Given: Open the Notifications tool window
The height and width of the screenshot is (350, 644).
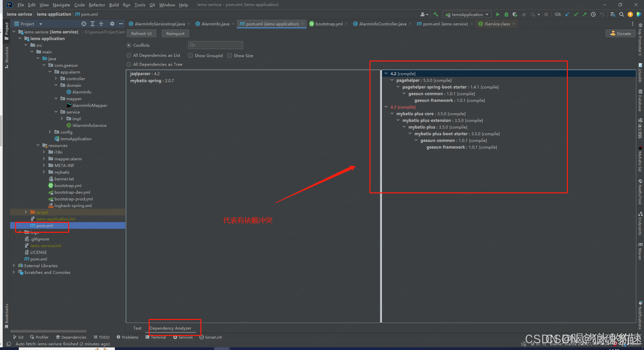Looking at the screenshot, I should (x=640, y=315).
